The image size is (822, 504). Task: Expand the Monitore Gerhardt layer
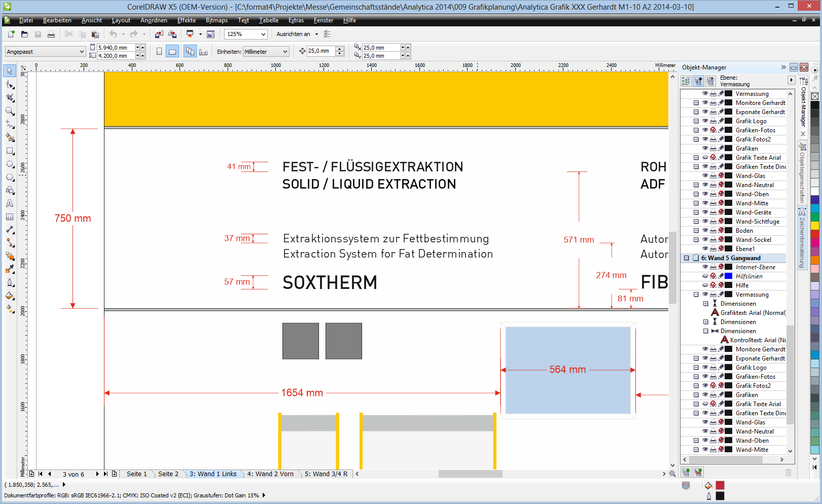[x=696, y=103]
